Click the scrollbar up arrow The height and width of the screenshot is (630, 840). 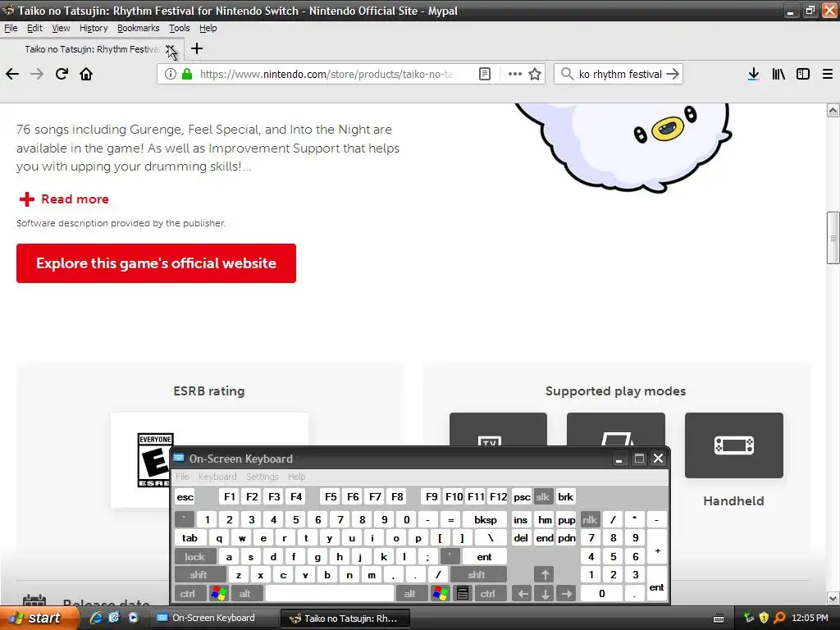[833, 111]
